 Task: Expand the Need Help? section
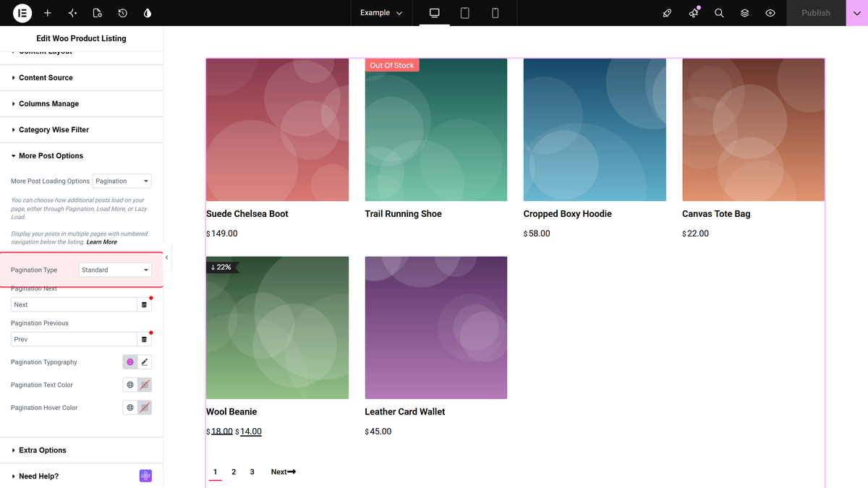click(x=82, y=476)
